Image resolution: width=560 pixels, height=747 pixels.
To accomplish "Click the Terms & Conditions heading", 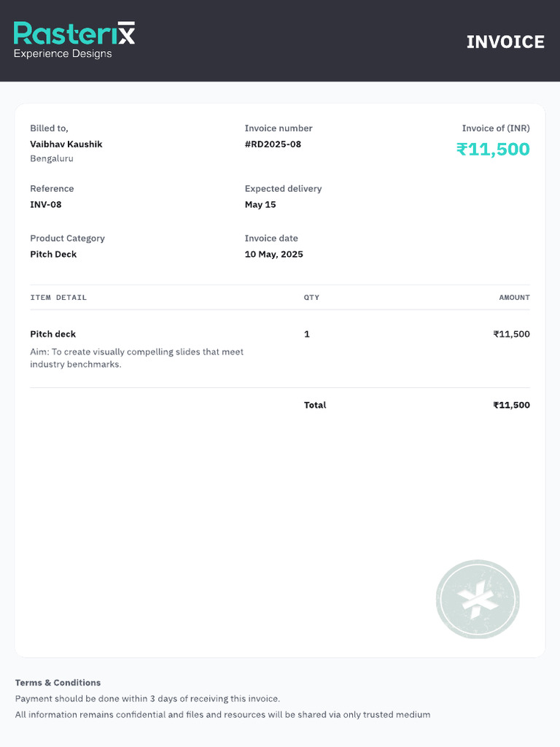I will [x=58, y=683].
